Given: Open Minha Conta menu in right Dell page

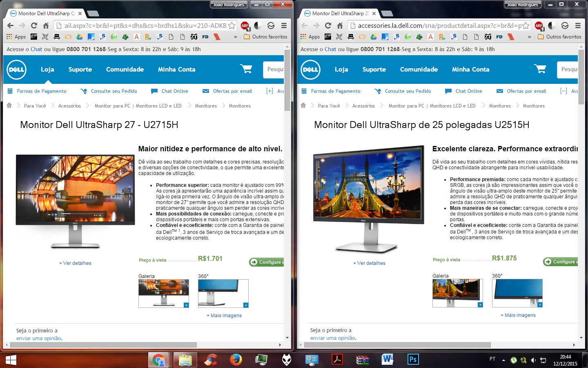Looking at the screenshot, I should [x=470, y=70].
